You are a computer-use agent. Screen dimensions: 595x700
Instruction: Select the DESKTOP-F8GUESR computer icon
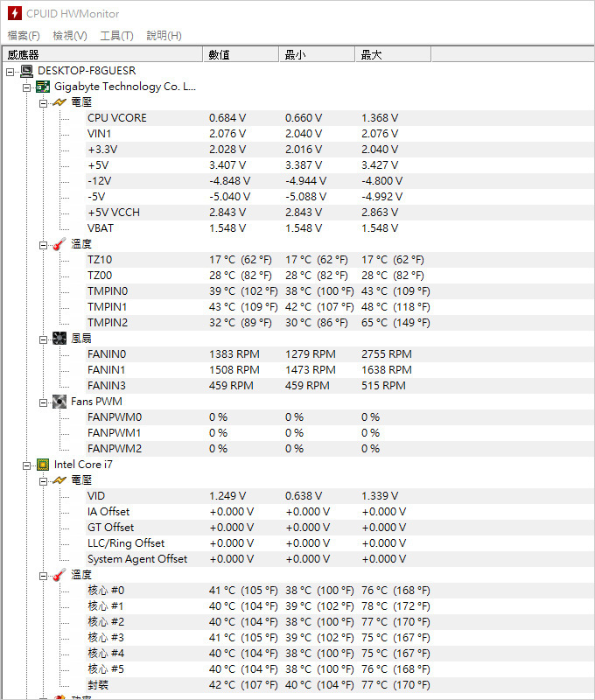click(x=27, y=71)
